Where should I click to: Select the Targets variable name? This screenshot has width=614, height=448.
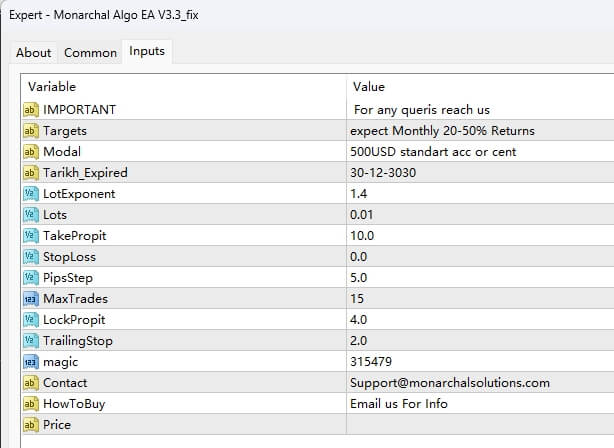point(65,131)
